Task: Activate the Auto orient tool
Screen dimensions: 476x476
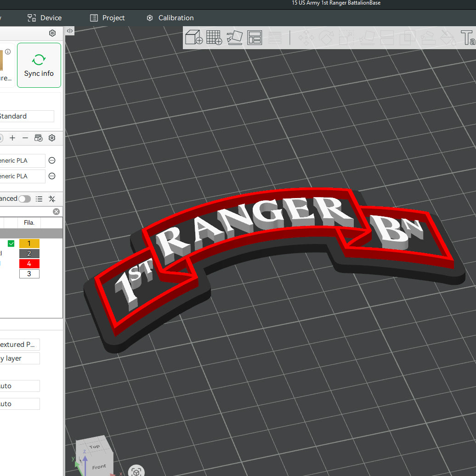Action: click(x=234, y=38)
